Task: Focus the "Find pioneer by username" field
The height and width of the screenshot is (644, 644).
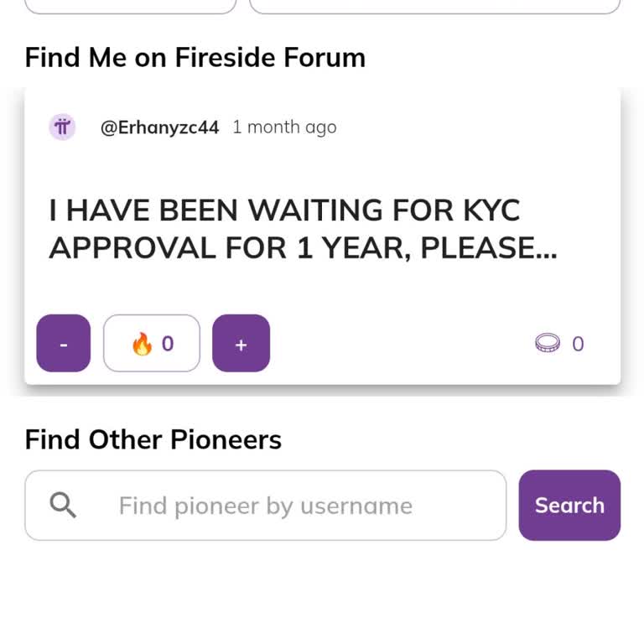Action: 265,505
